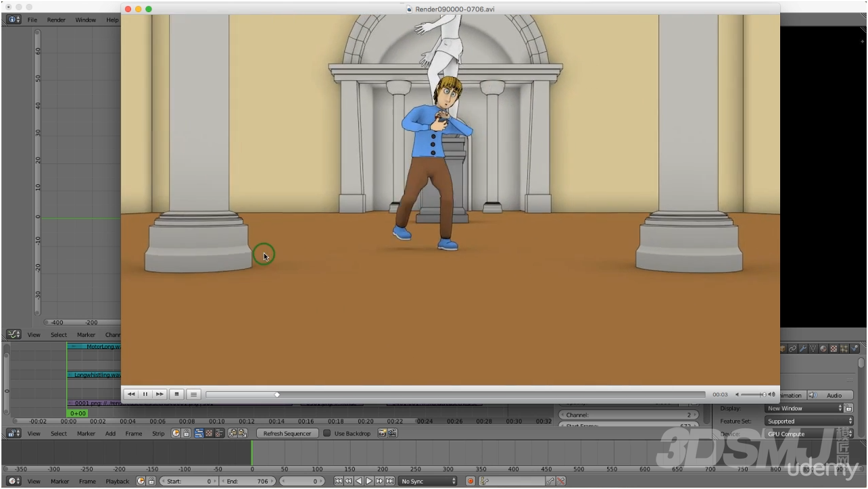Open the Timeline Frame menu
Viewport: 868px width, 489px height.
[87, 481]
